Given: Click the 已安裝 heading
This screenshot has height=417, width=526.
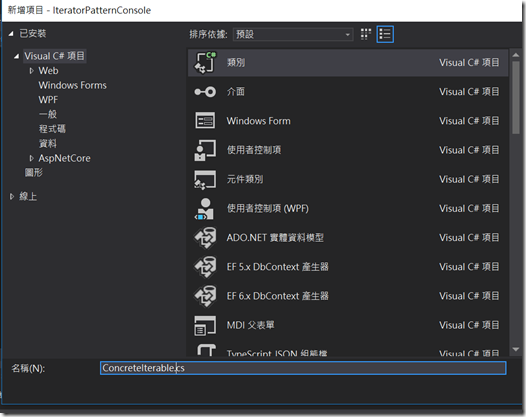Looking at the screenshot, I should pos(33,34).
